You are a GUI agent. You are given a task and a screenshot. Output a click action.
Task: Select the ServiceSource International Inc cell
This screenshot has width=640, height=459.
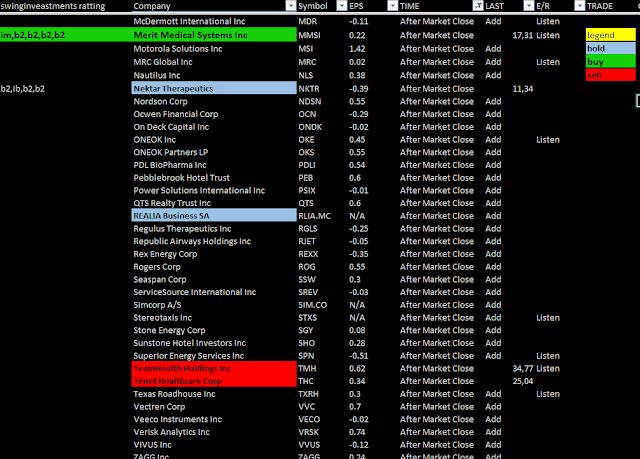[x=194, y=292]
